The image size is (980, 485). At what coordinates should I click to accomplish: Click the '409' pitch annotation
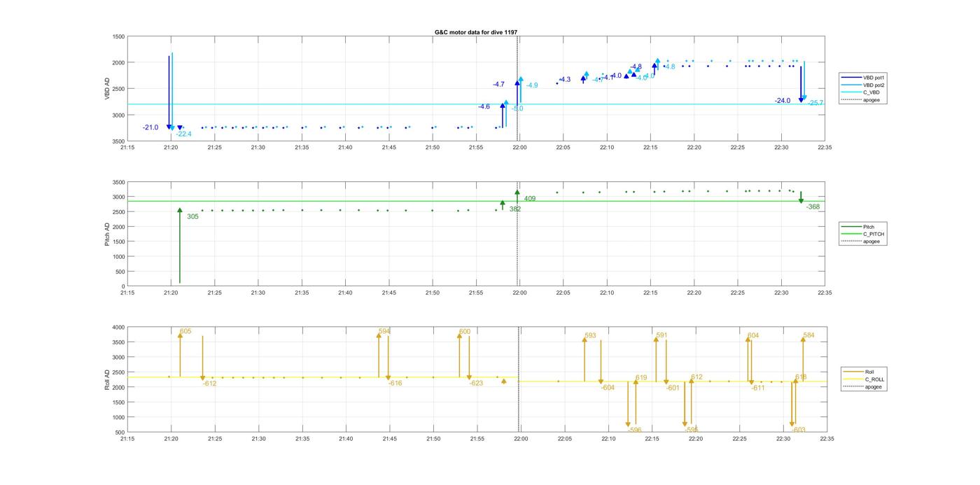pos(530,199)
